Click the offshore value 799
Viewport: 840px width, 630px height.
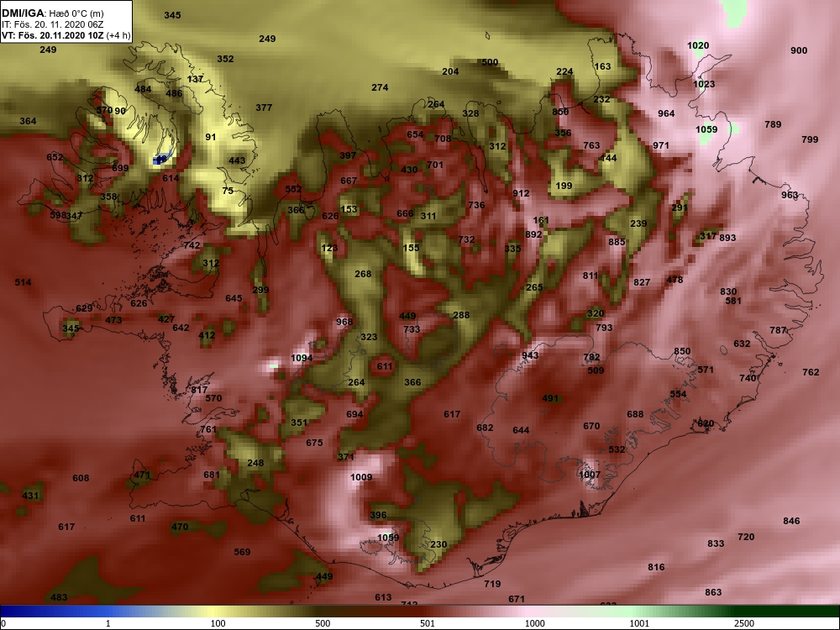810,139
